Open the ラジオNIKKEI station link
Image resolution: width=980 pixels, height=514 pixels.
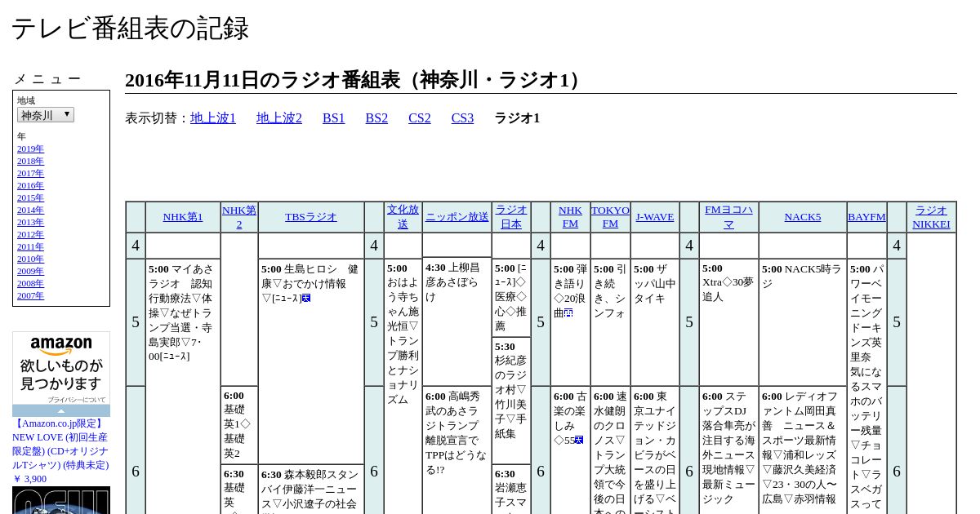coord(931,217)
